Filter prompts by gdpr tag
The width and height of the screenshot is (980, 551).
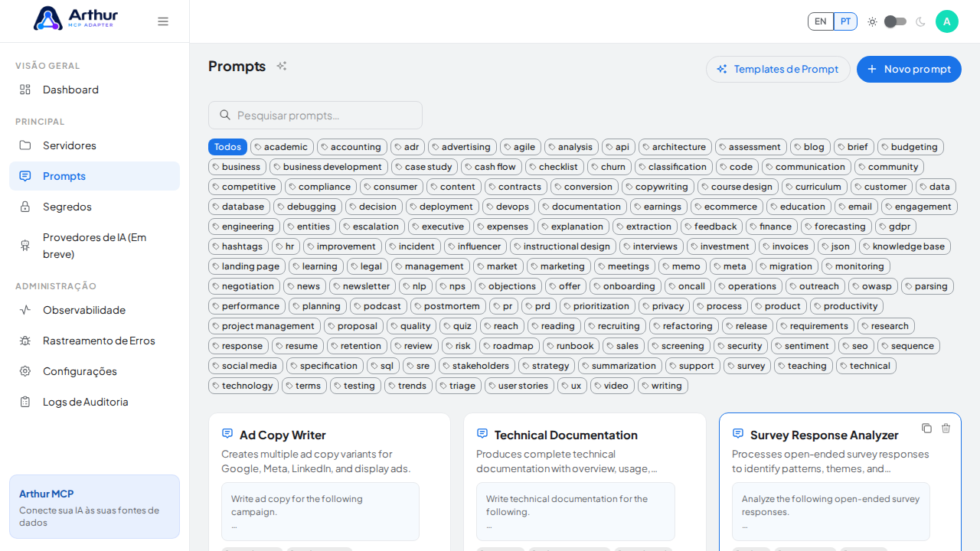(896, 227)
